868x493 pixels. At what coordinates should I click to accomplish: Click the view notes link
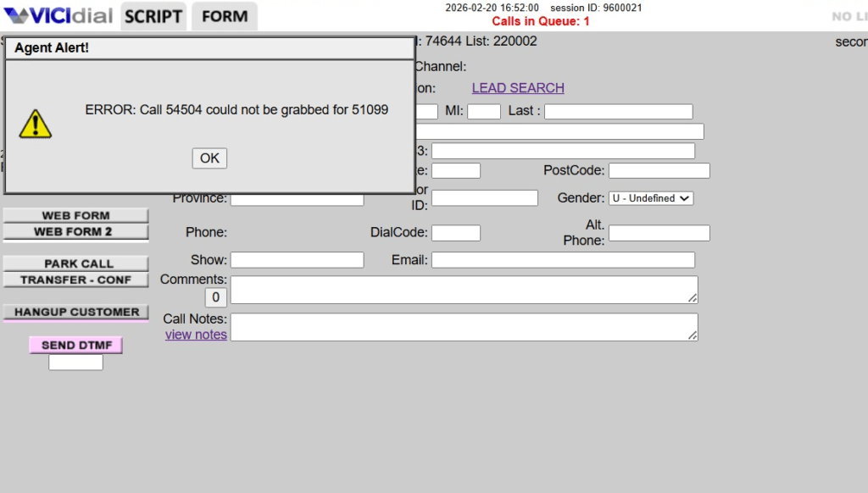[x=195, y=334]
